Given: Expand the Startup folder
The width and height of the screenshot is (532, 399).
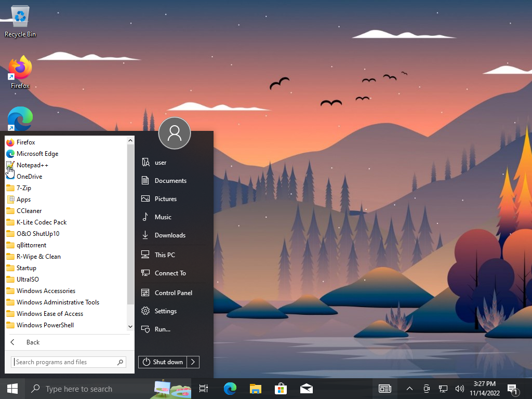Looking at the screenshot, I should tap(66, 268).
